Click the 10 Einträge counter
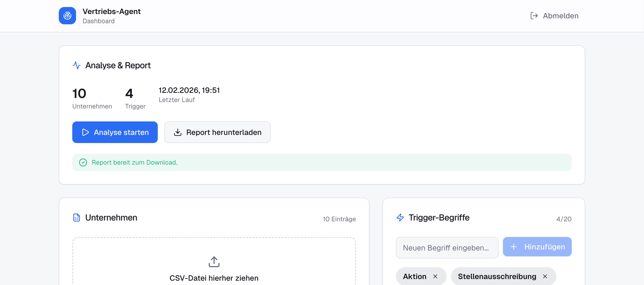 click(x=339, y=219)
